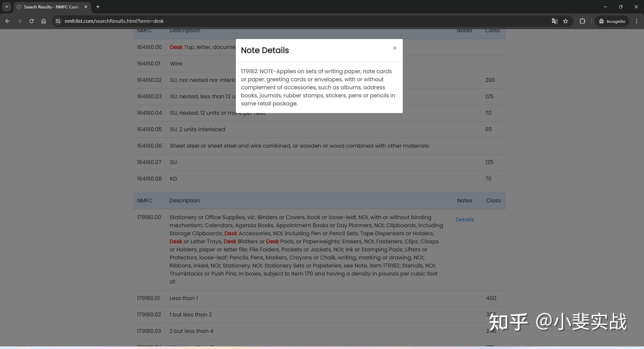
Task: Open a new browser tab
Action: [x=98, y=7]
